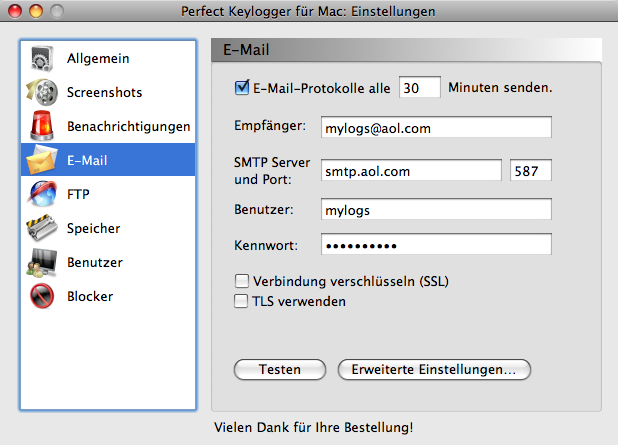This screenshot has height=445, width=618.
Task: Enable the TLS verwenden checkbox
Action: 241,301
